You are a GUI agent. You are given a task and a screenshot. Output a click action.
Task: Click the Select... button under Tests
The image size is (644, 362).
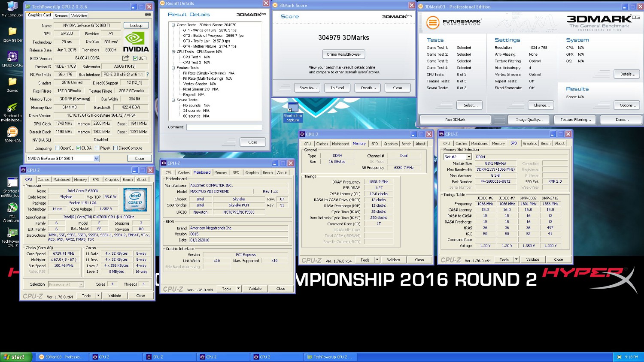click(x=471, y=105)
